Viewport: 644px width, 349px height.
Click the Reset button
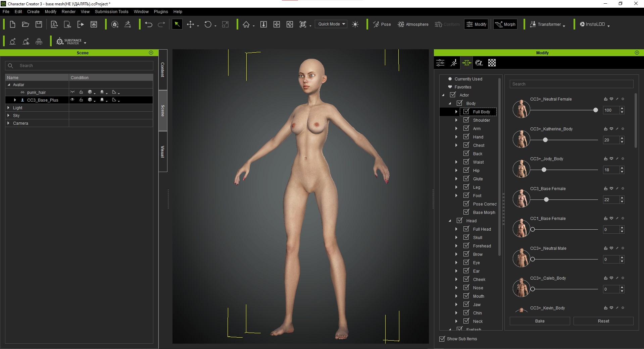click(603, 321)
